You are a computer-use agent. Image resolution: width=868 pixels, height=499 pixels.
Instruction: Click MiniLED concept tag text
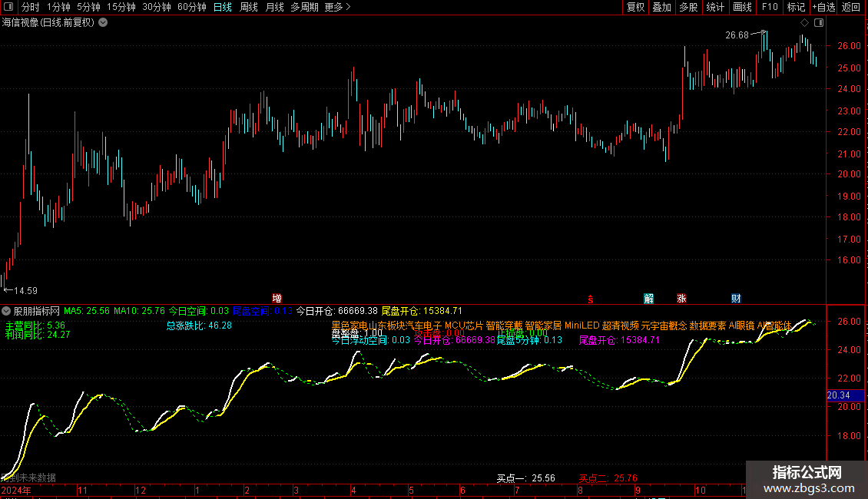pos(581,326)
